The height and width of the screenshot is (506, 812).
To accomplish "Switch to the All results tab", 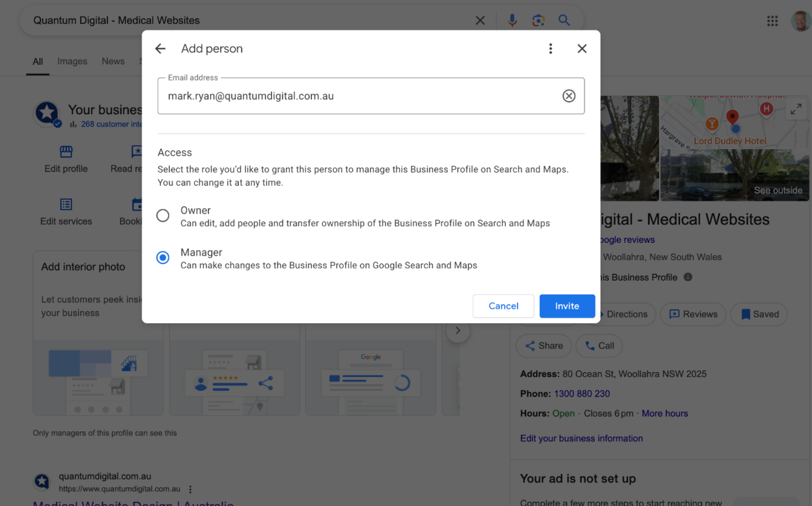I will 38,61.
